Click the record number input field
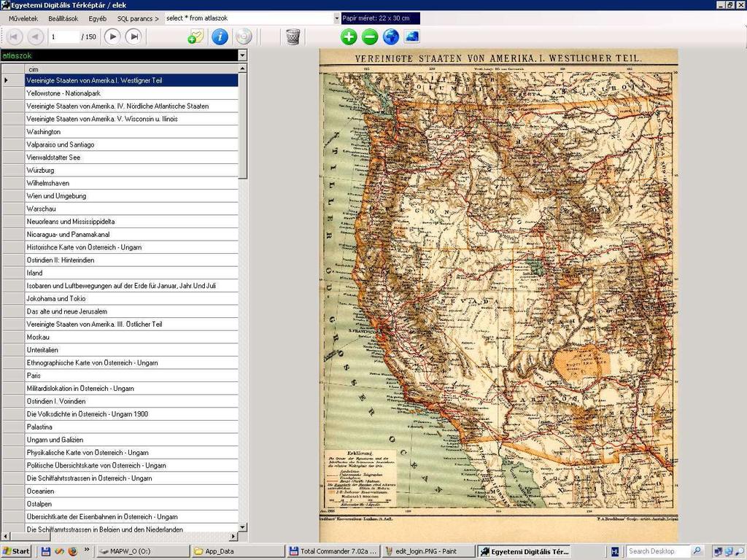The width and height of the screenshot is (747, 560). tap(65, 36)
